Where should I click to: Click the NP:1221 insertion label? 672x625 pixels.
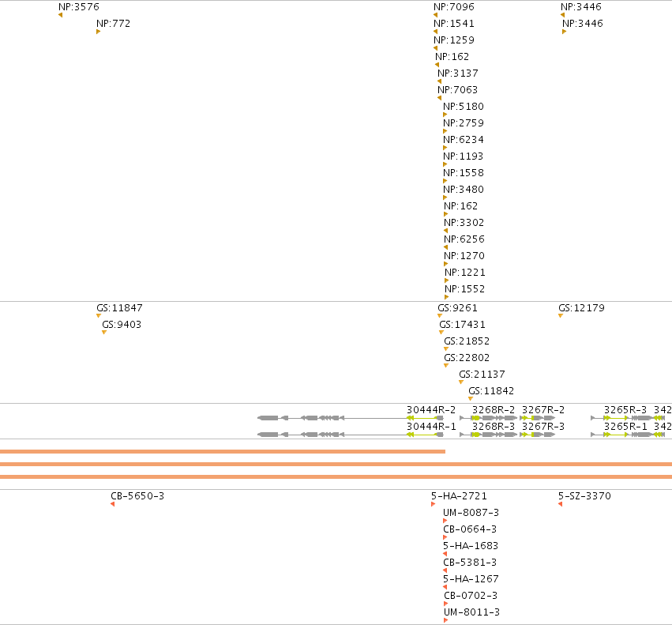(x=465, y=273)
